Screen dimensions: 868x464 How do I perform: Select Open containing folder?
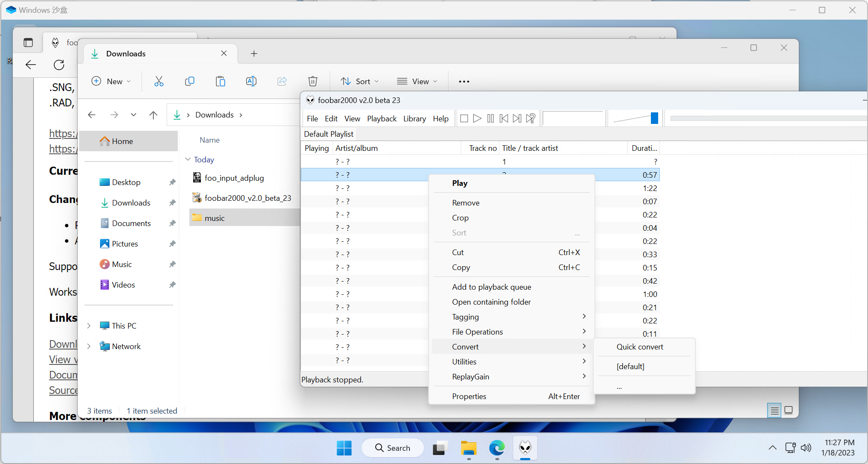click(491, 302)
